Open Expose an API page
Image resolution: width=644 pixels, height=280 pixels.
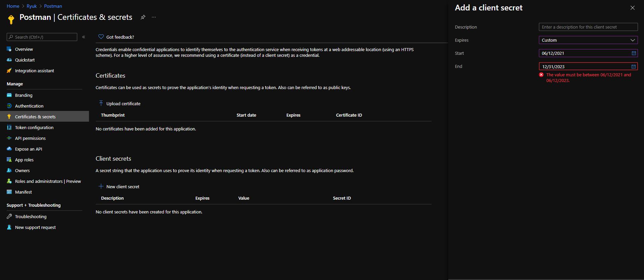(29, 149)
